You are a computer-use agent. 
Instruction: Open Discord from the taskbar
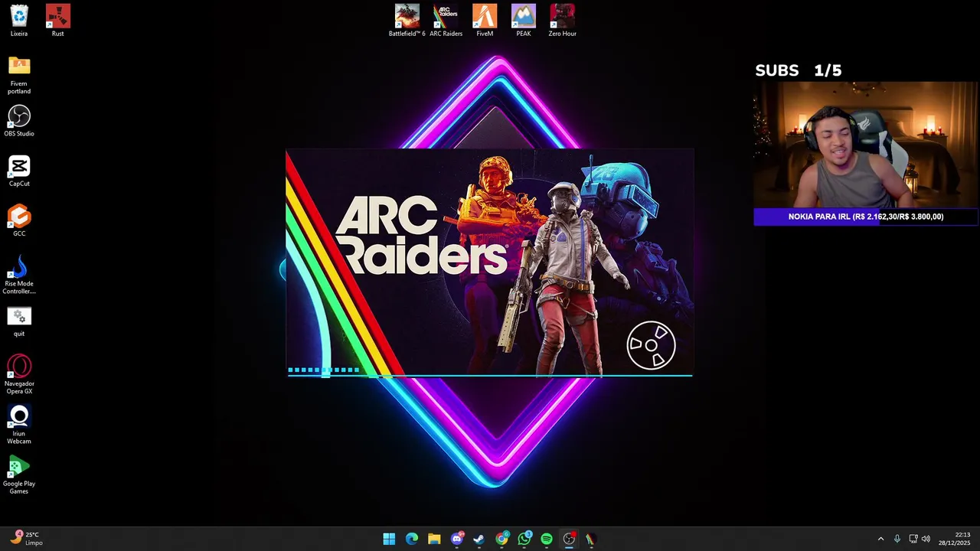[457, 539]
